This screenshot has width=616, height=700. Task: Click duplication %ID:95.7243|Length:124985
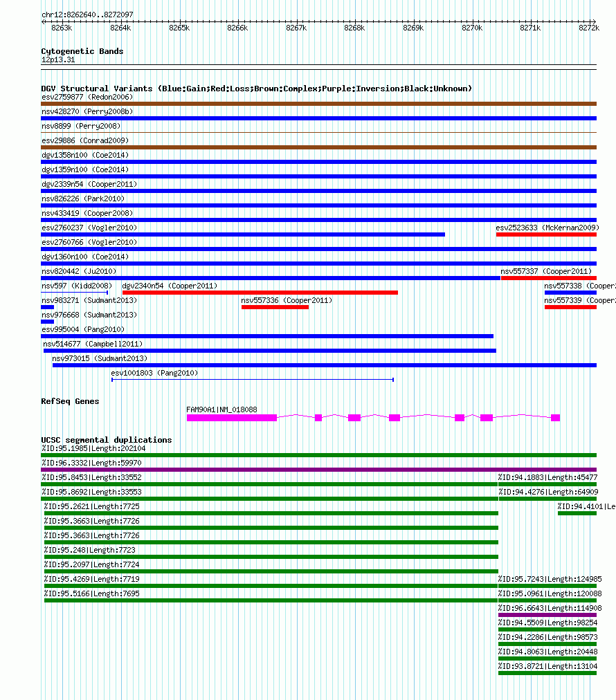pos(550,579)
